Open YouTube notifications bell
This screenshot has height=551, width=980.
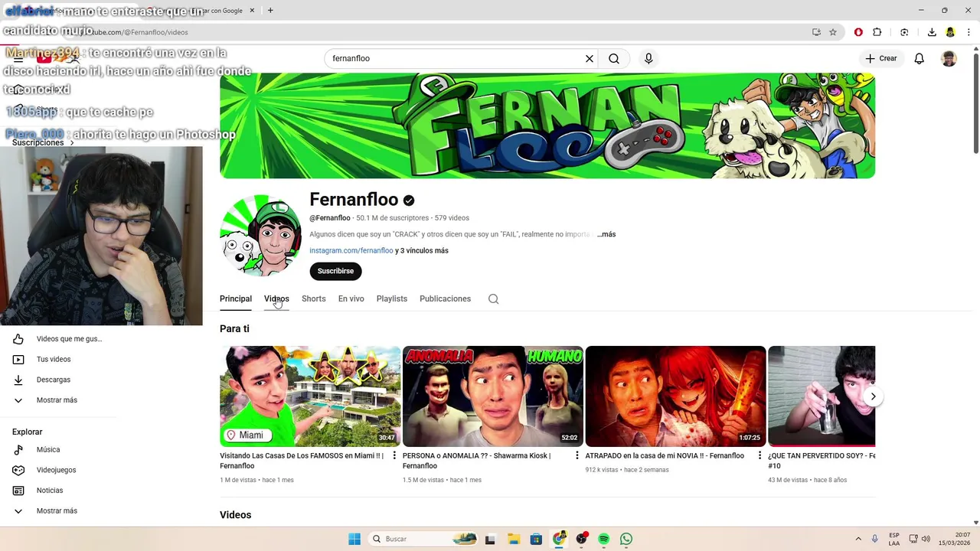point(920,58)
